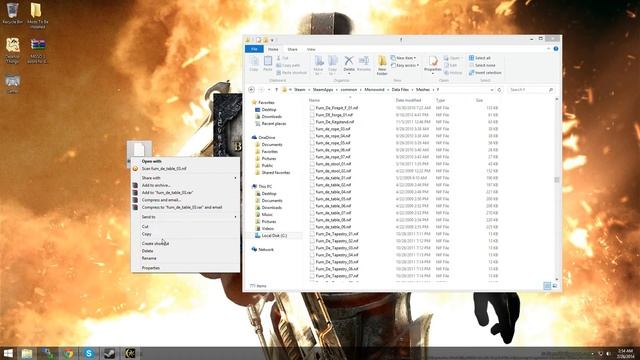The image size is (640, 360).
Task: Select Music under This PC
Action: pyautogui.click(x=267, y=215)
